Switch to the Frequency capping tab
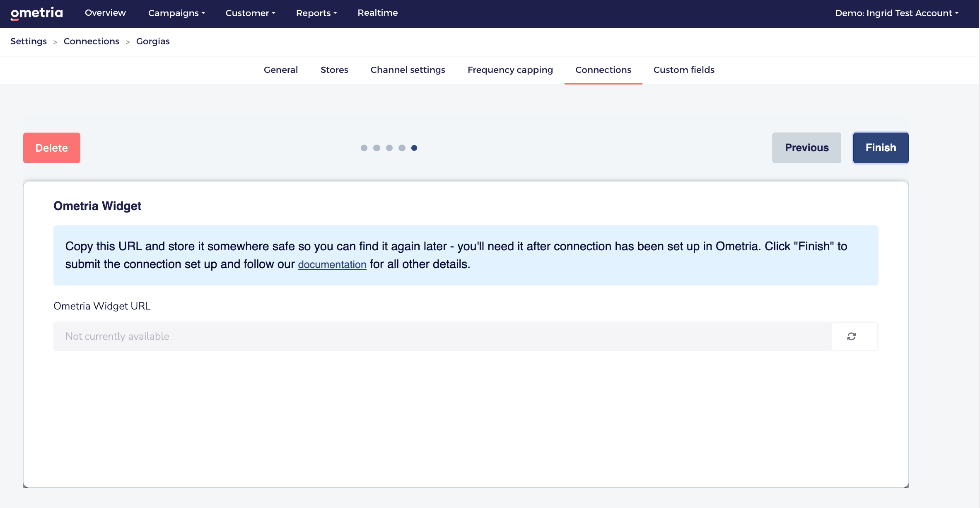 [510, 70]
